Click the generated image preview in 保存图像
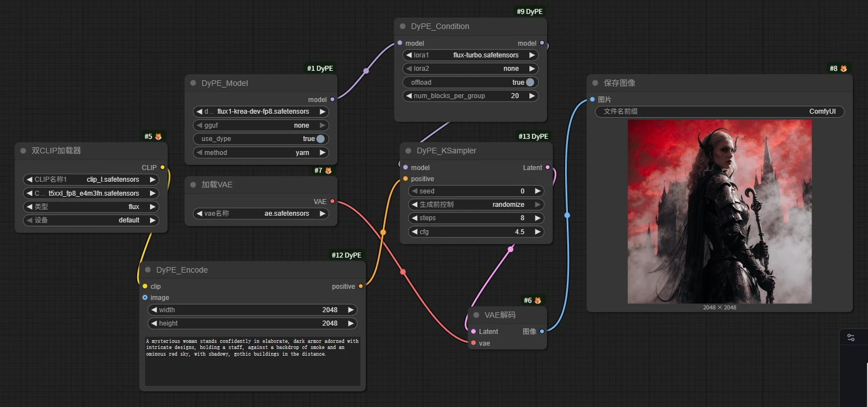This screenshot has width=868, height=407. pyautogui.click(x=720, y=212)
